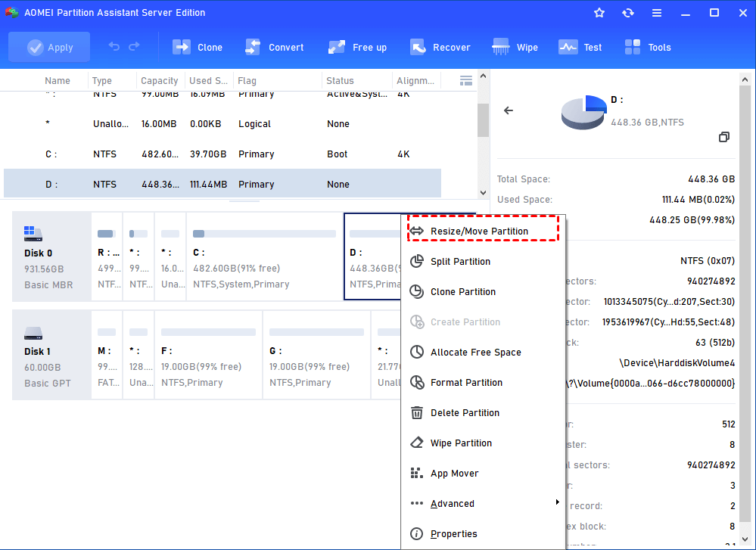The image size is (756, 550).
Task: Choose Wipe Partition from context menu
Action: [483, 443]
